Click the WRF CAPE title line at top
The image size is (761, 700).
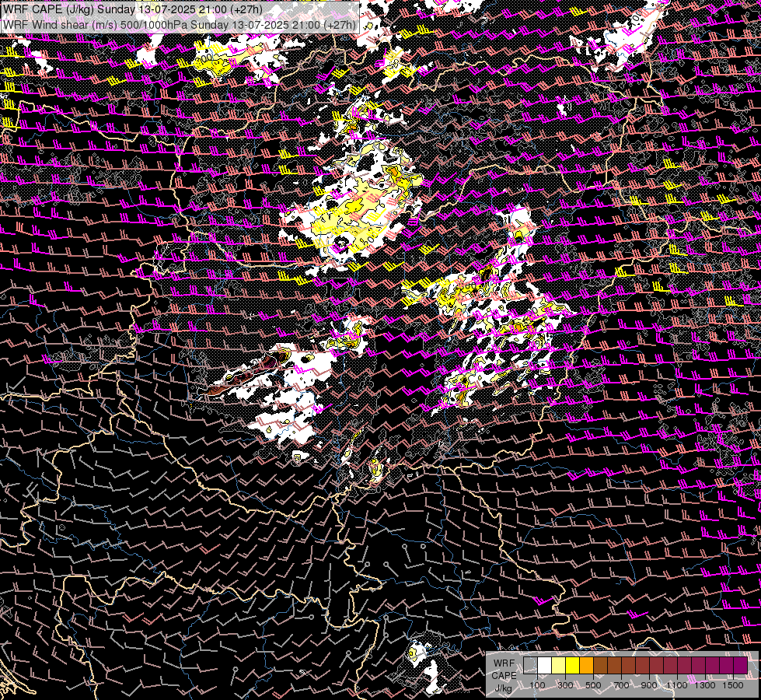click(132, 9)
